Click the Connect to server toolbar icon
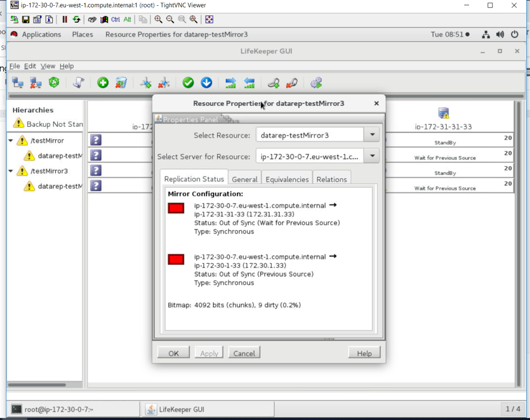This screenshot has width=530, height=420. 18,83
